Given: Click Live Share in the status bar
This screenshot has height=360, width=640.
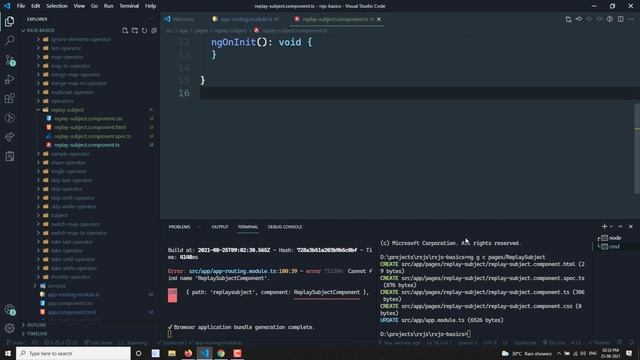Looking at the screenshot, I should tap(98, 343).
